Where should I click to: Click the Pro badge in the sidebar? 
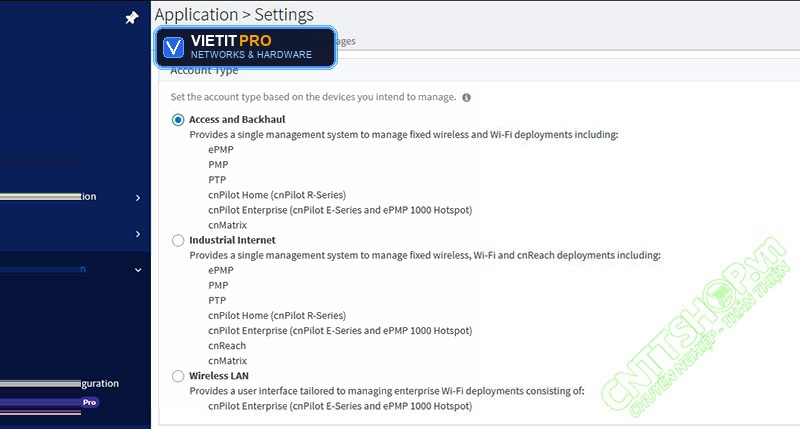pyautogui.click(x=89, y=402)
